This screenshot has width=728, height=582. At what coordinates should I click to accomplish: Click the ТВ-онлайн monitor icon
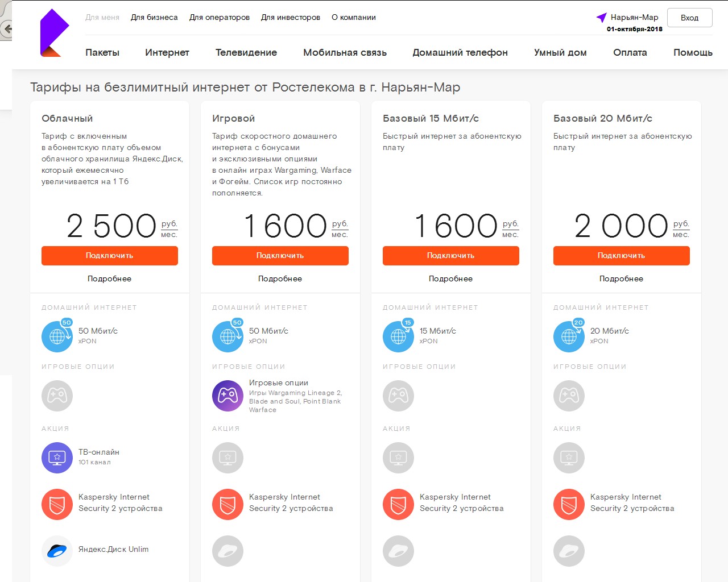(x=57, y=458)
